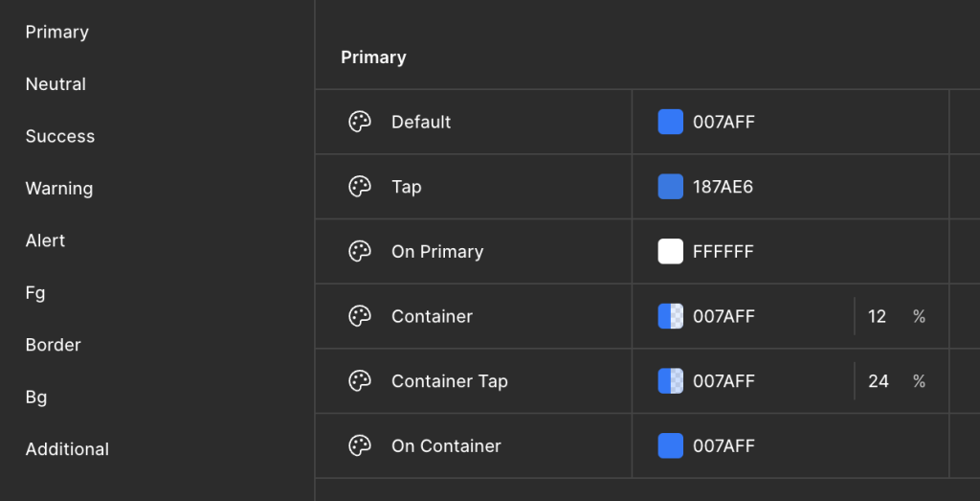Viewport: 980px width, 501px height.
Task: Edit the Tap hex value 187AE6
Action: (x=724, y=187)
